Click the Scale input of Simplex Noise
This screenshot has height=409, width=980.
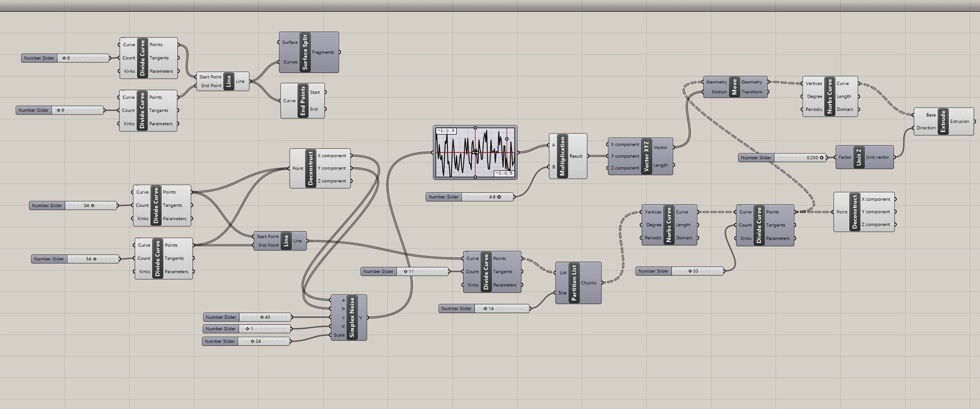(339, 335)
